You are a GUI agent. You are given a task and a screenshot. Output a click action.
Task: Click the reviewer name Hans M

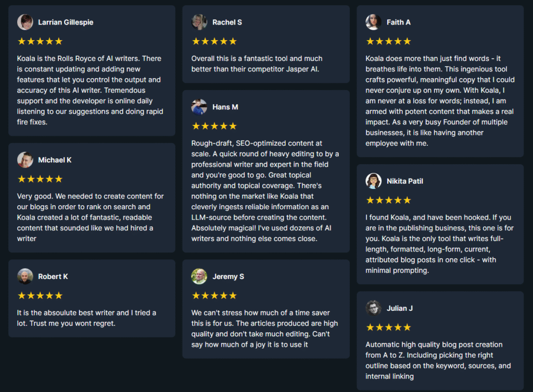225,107
